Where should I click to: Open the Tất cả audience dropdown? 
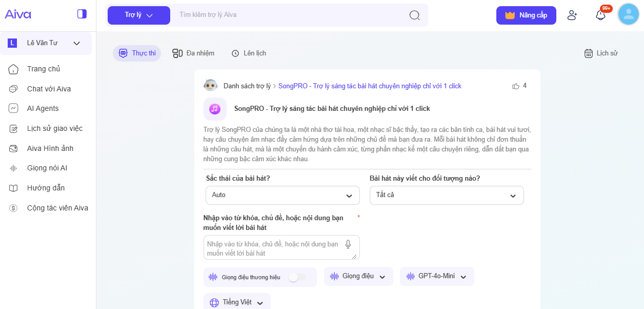[446, 196]
